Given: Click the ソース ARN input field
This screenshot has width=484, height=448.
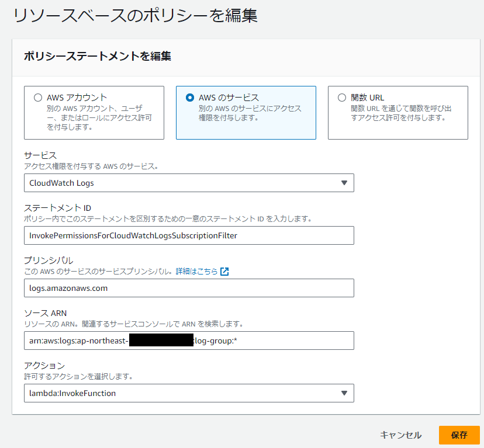Looking at the screenshot, I should (190, 341).
